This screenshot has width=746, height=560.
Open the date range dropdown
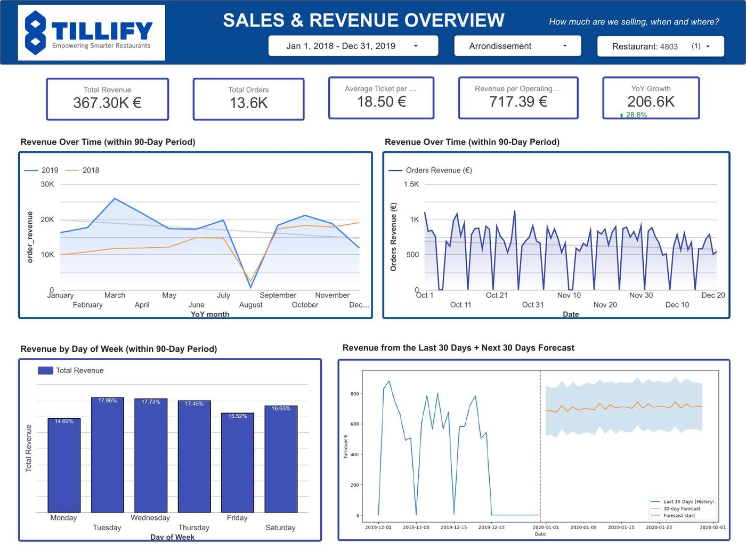pyautogui.click(x=353, y=46)
